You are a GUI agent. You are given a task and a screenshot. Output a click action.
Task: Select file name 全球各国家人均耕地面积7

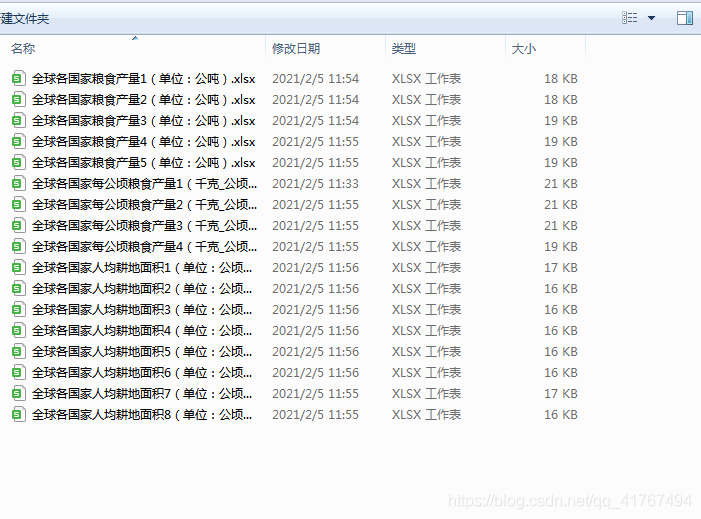click(142, 394)
